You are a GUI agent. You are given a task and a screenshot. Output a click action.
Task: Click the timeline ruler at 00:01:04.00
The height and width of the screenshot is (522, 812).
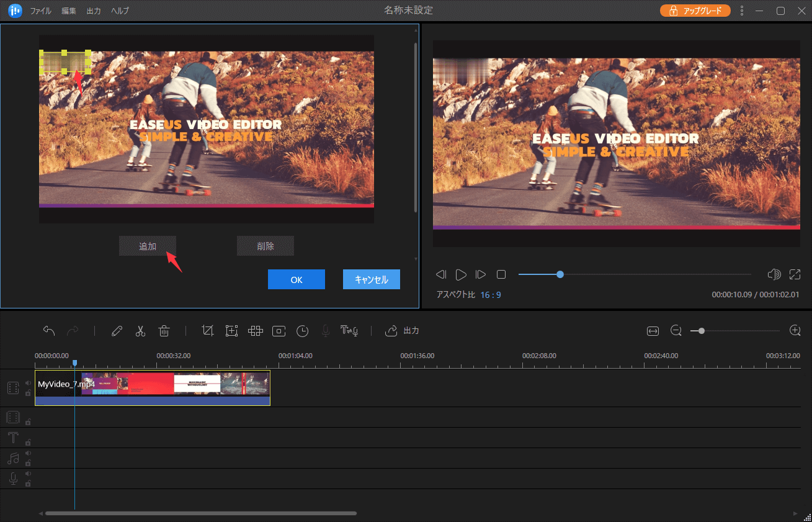[x=295, y=356]
